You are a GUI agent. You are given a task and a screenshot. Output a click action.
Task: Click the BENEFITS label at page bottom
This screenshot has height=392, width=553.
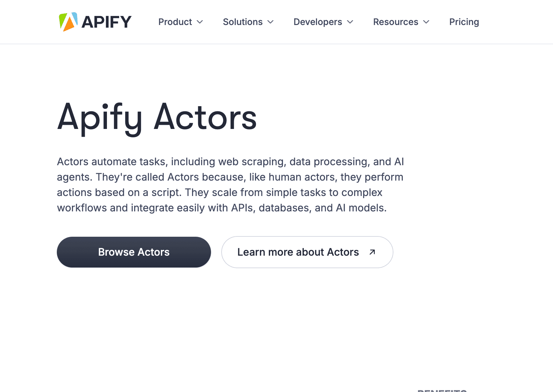click(x=441, y=390)
